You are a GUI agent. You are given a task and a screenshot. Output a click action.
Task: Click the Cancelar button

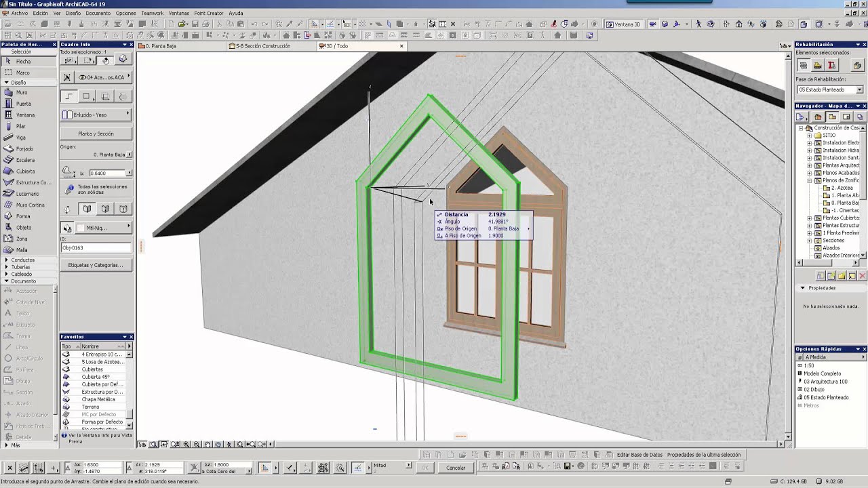pyautogui.click(x=456, y=468)
